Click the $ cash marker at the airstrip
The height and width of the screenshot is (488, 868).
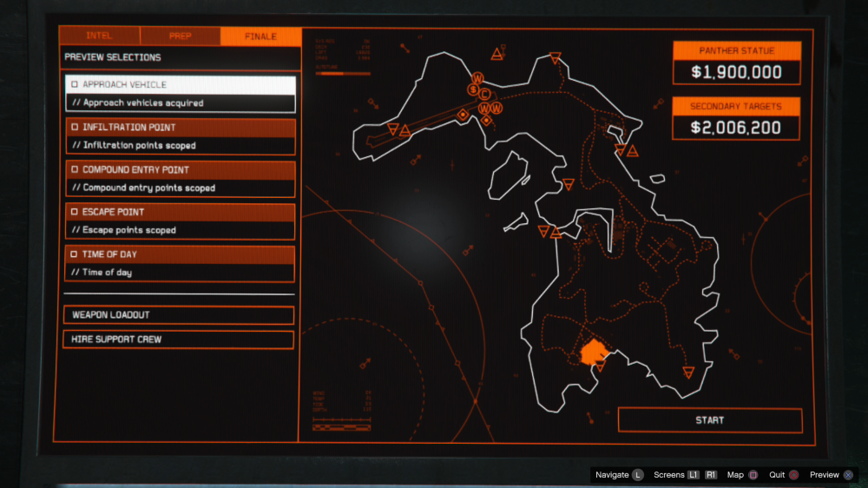point(473,89)
